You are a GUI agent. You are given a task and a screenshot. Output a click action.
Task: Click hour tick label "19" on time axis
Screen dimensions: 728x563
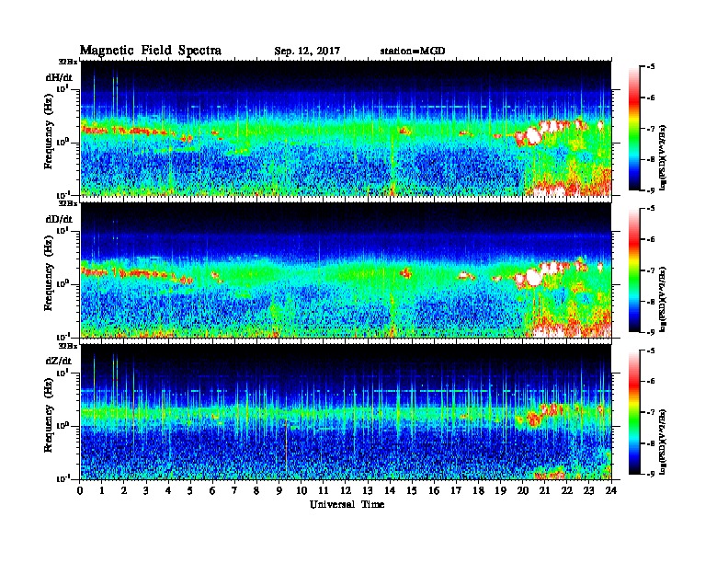500,490
